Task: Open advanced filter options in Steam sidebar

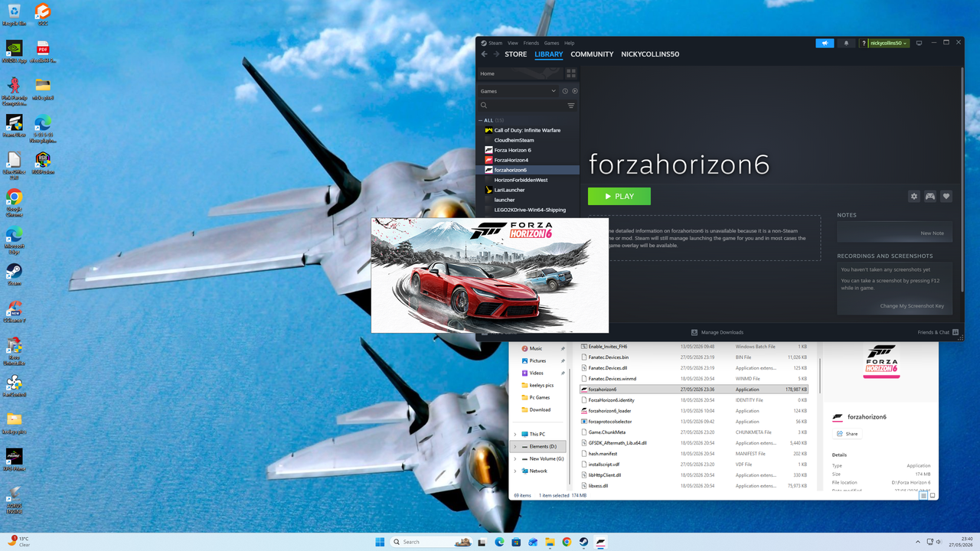Action: 571,106
